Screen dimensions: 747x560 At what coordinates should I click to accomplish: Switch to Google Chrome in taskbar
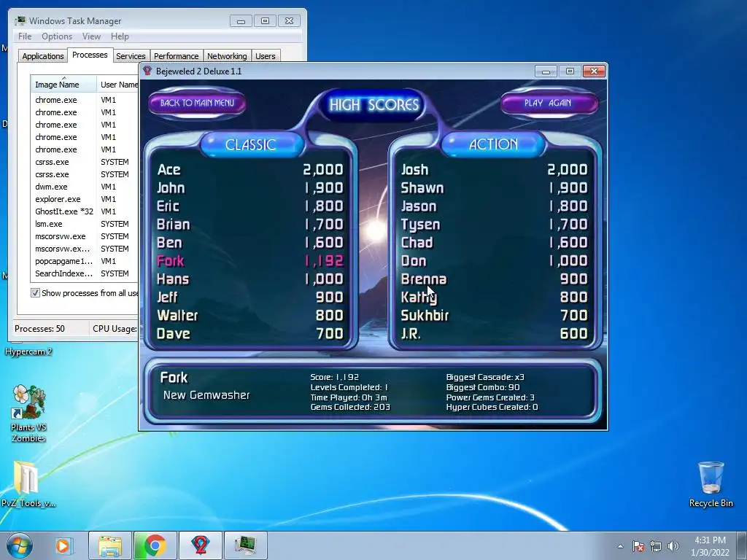[x=155, y=545]
